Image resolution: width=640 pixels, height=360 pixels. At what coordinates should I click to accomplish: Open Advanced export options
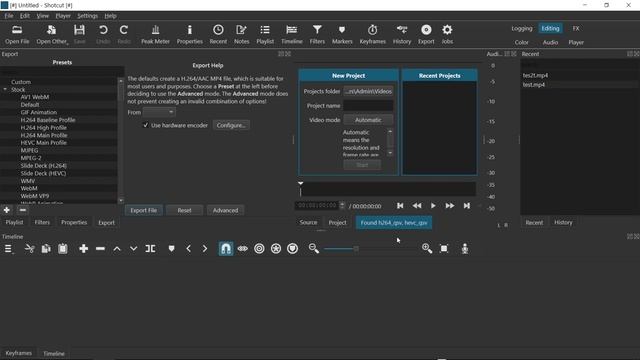pyautogui.click(x=225, y=210)
